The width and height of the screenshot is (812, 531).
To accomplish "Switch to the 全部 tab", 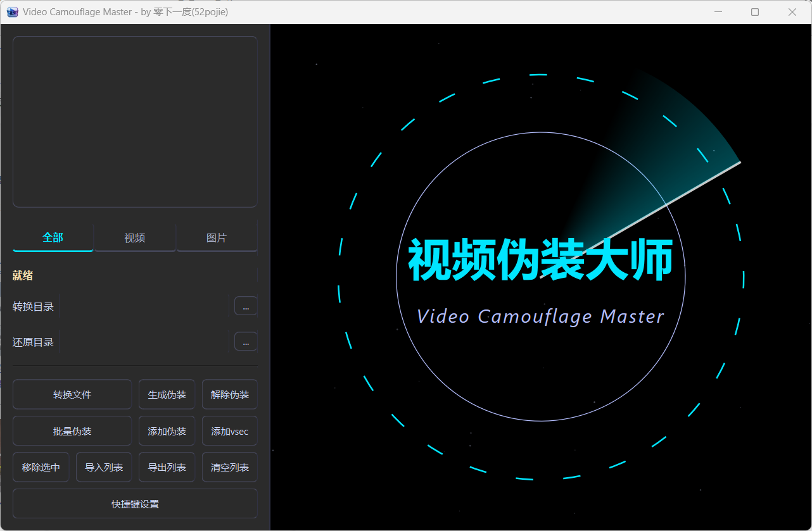I will tap(53, 237).
